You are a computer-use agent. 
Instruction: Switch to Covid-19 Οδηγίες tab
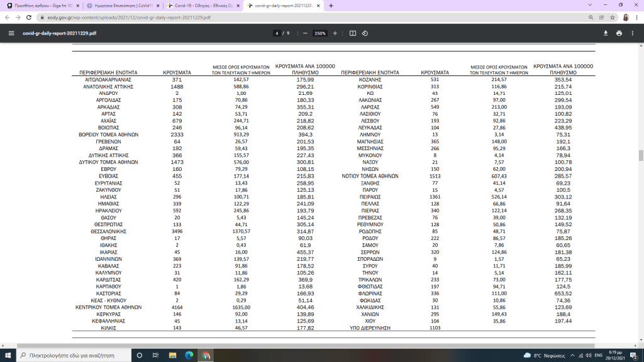click(x=203, y=6)
